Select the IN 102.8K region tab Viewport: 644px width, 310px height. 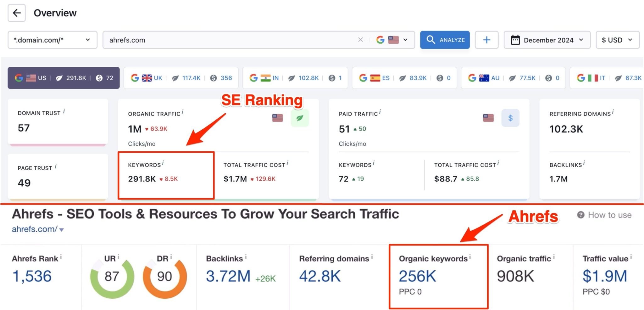pos(295,78)
